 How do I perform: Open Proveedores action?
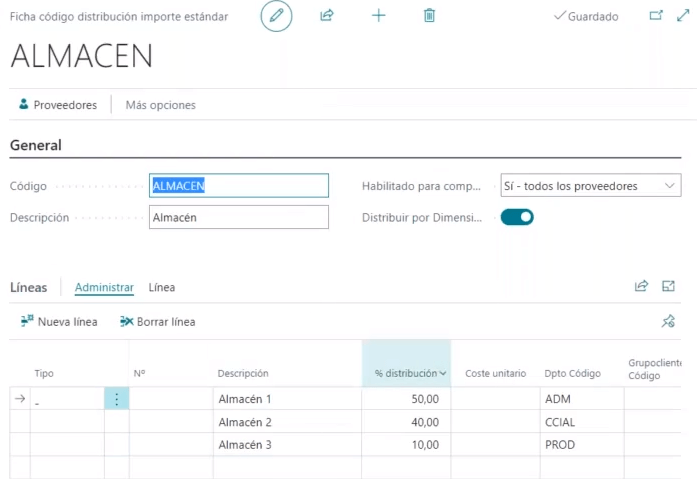point(58,105)
